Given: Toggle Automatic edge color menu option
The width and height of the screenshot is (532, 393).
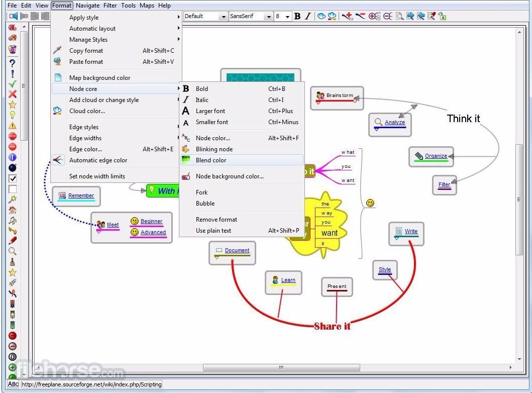Looking at the screenshot, I should [x=117, y=160].
